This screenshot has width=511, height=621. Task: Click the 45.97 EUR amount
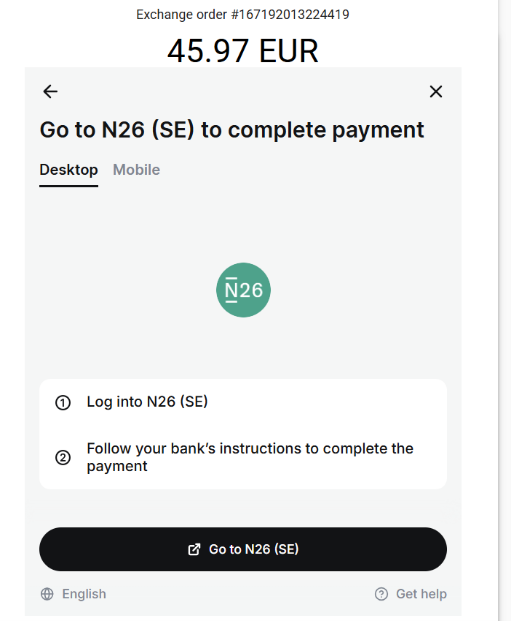click(x=242, y=51)
